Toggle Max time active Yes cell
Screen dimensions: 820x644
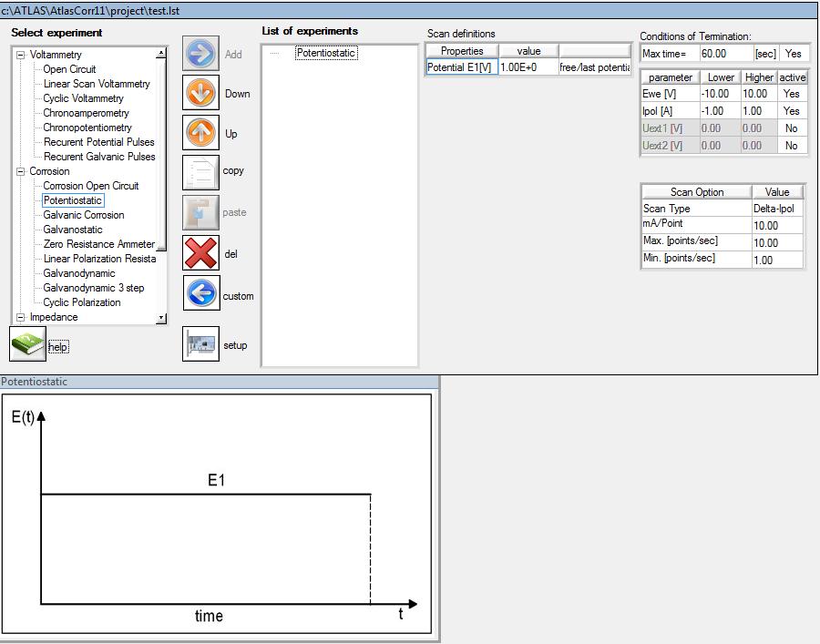pos(794,54)
